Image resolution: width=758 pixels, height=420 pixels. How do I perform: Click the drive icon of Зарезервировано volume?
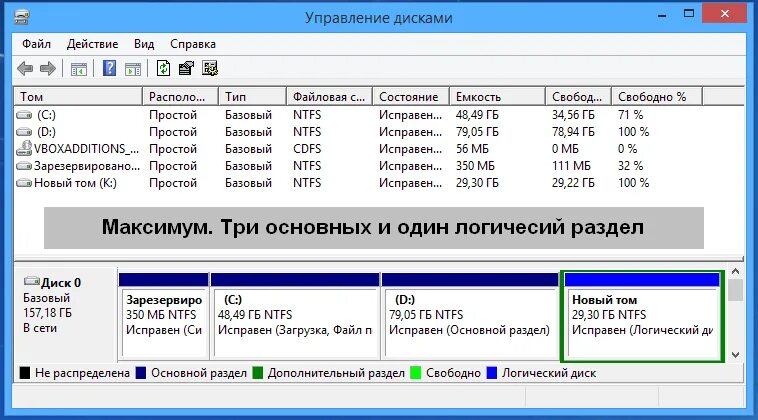tap(24, 166)
